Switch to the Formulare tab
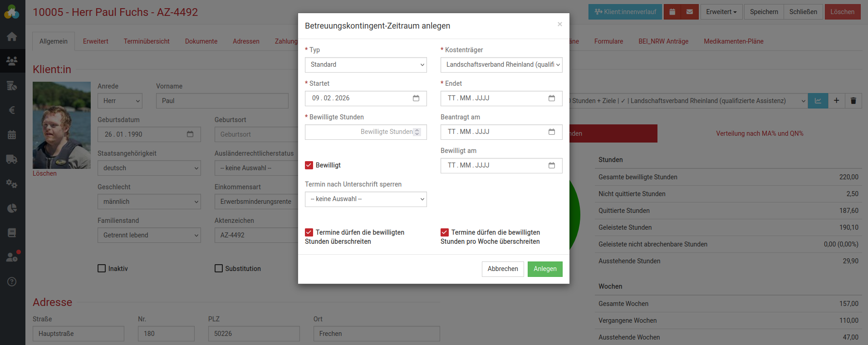The image size is (868, 345). [608, 41]
